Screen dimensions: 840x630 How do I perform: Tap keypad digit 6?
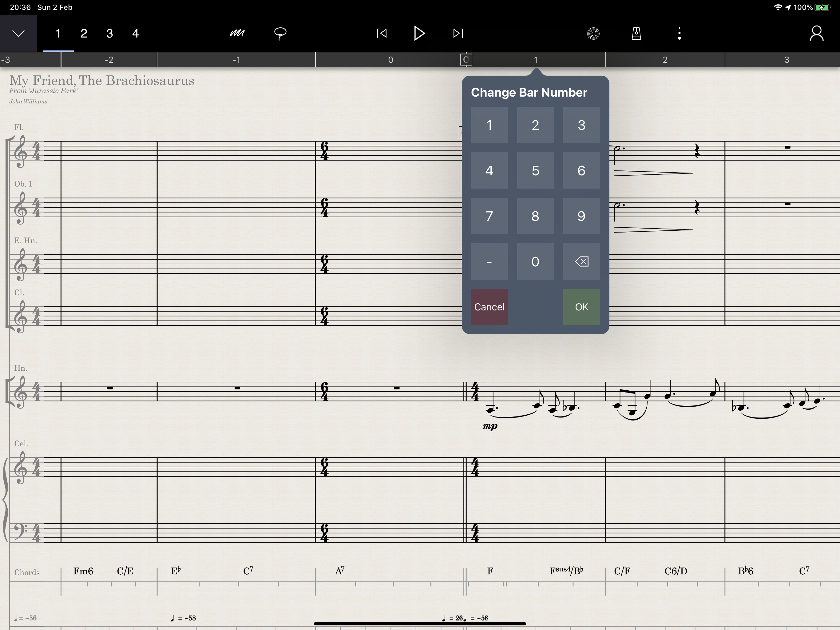(581, 170)
